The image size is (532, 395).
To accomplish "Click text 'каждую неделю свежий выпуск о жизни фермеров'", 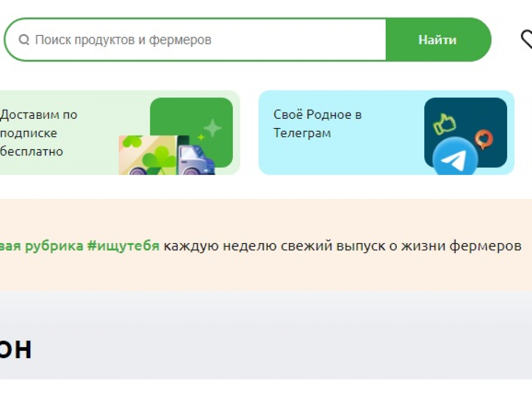I will point(342,246).
